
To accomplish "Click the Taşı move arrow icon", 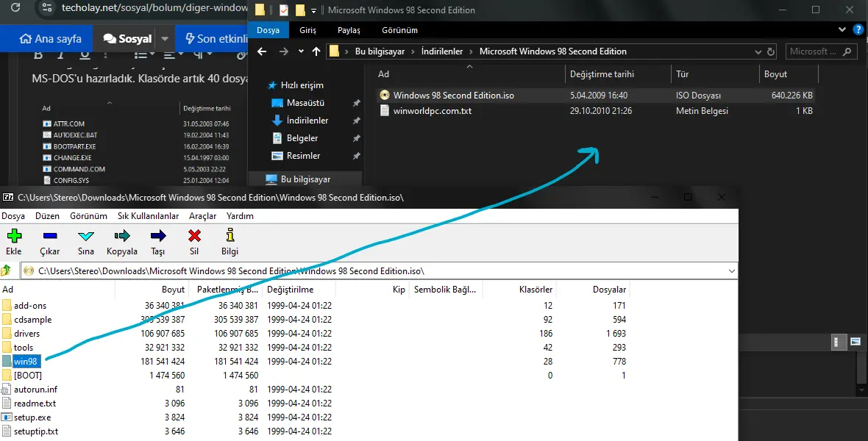I will pos(158,236).
